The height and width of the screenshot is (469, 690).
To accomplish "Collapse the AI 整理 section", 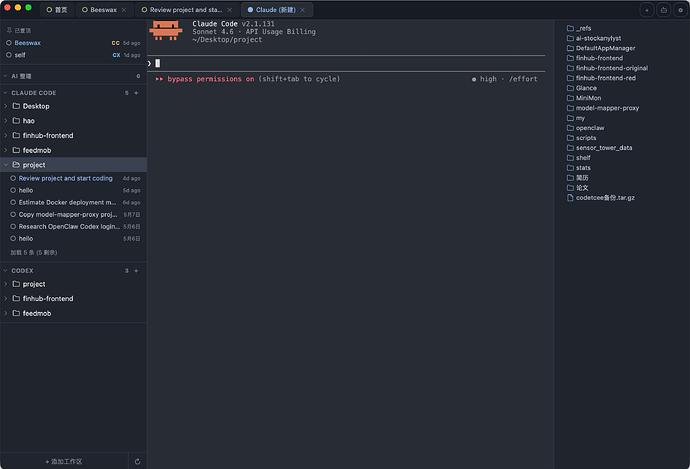I will tap(5, 76).
